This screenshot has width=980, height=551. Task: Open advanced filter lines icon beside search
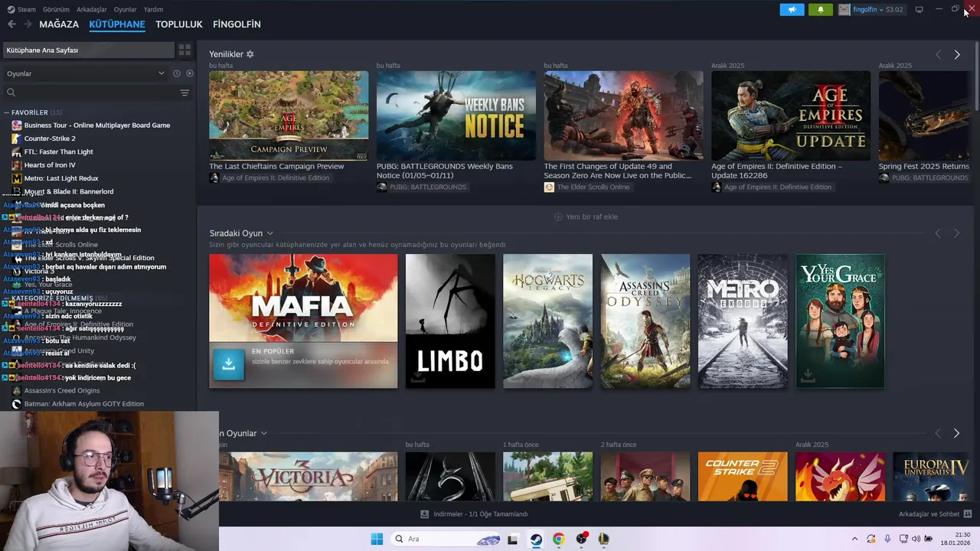[185, 93]
